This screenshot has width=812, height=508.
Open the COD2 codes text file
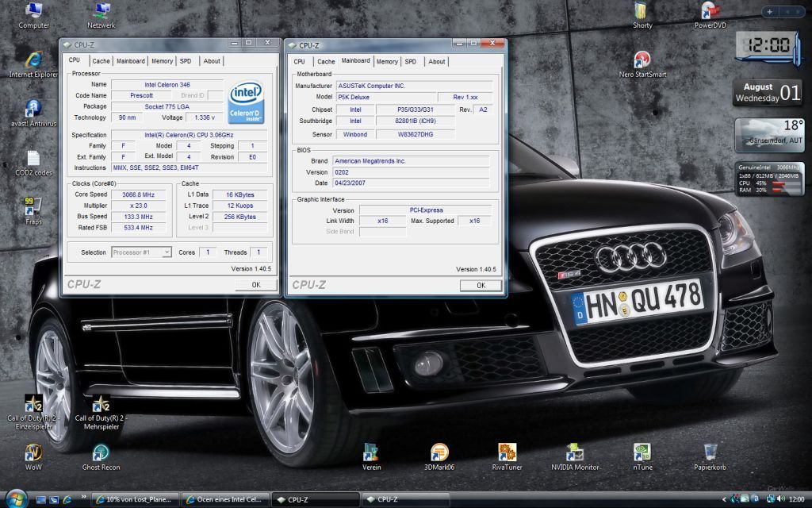click(x=33, y=163)
